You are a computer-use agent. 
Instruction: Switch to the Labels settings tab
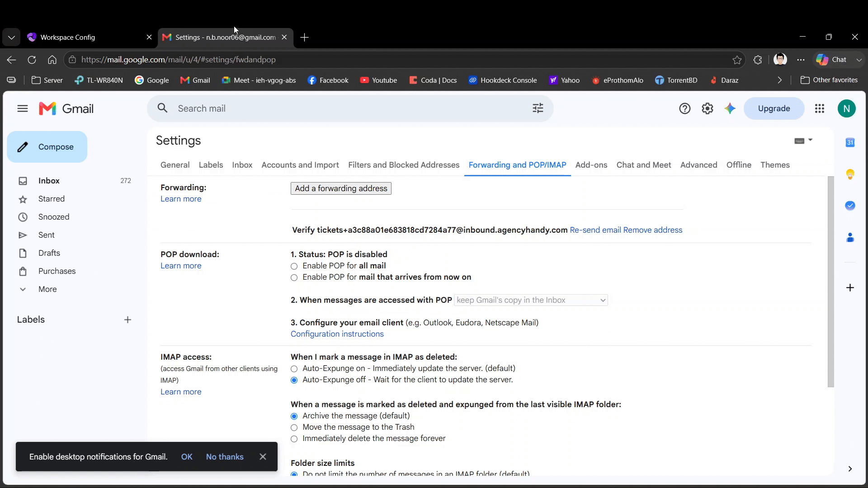click(x=211, y=165)
